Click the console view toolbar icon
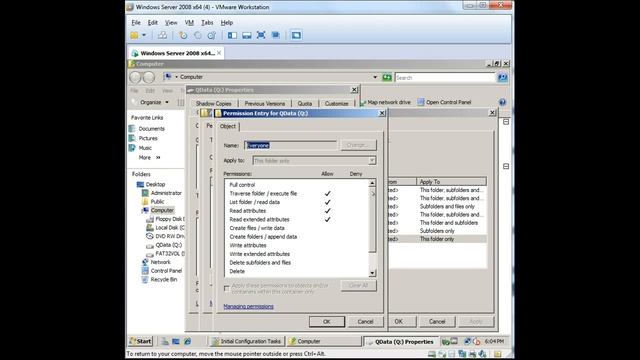 click(296, 36)
